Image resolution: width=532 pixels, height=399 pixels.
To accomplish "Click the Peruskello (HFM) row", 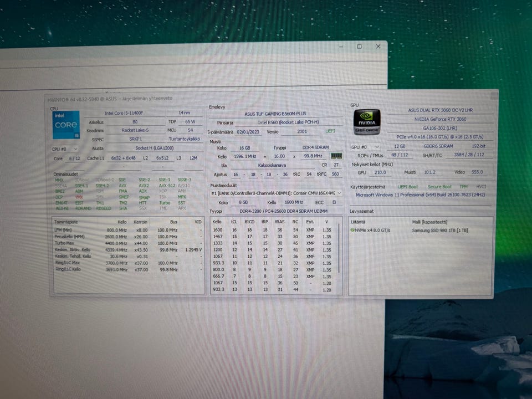I will pos(128,237).
